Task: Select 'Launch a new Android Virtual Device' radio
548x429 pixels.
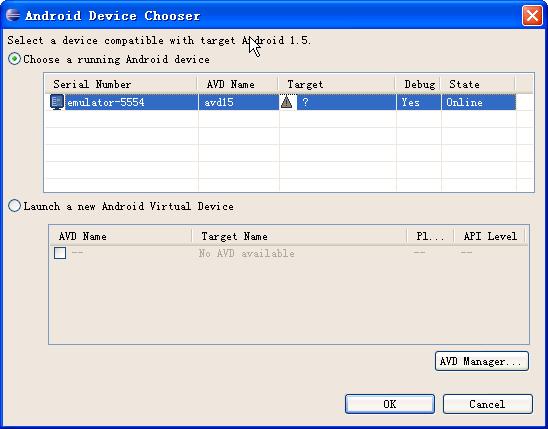Action: click(14, 206)
